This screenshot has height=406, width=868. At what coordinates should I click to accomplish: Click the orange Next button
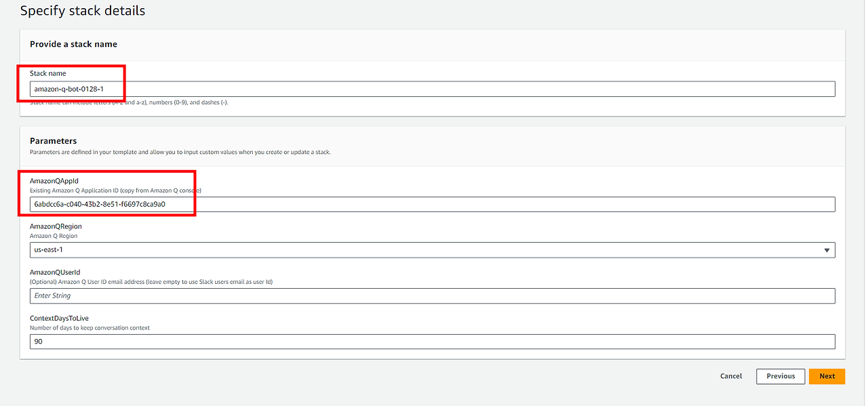[827, 376]
